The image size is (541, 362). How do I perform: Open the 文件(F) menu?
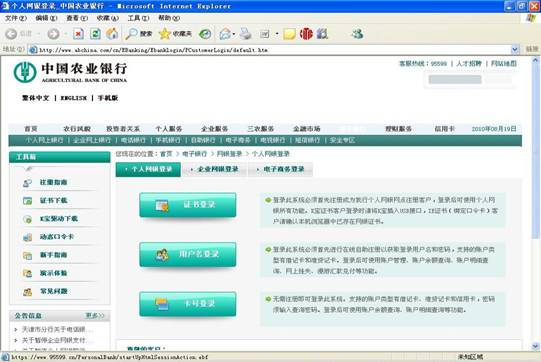16,18
